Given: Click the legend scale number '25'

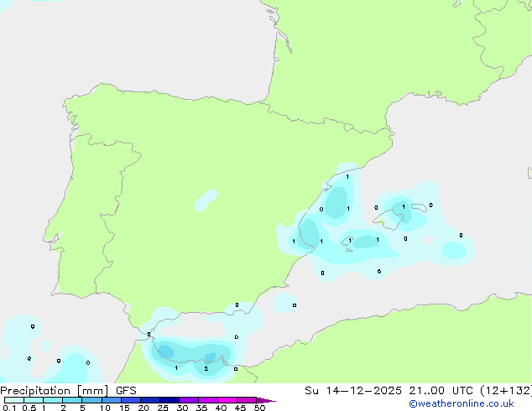Looking at the screenshot, I should (163, 408).
